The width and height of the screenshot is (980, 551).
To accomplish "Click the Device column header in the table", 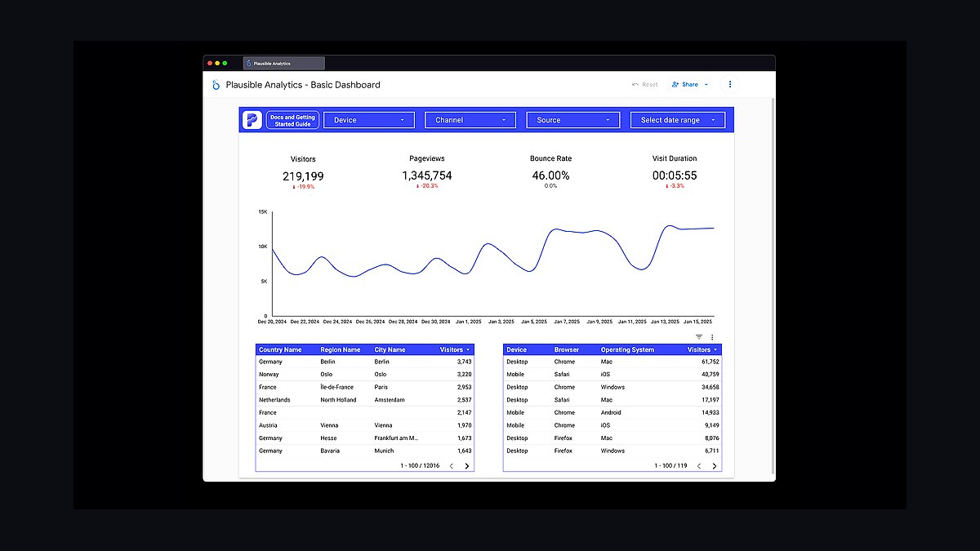I will click(x=516, y=349).
